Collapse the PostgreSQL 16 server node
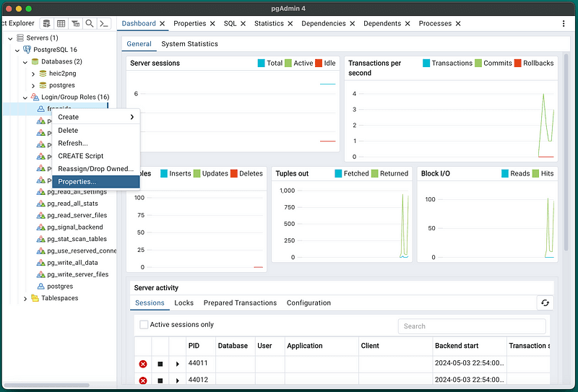The height and width of the screenshot is (392, 578). pos(17,50)
